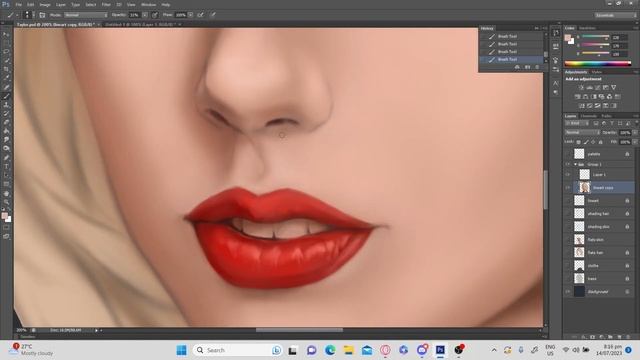Toggle visibility of background layer
The width and height of the screenshot is (640, 360).
(568, 291)
